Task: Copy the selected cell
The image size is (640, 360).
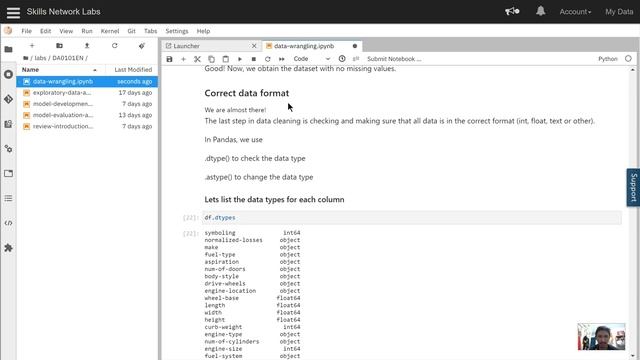Action: coord(211,59)
